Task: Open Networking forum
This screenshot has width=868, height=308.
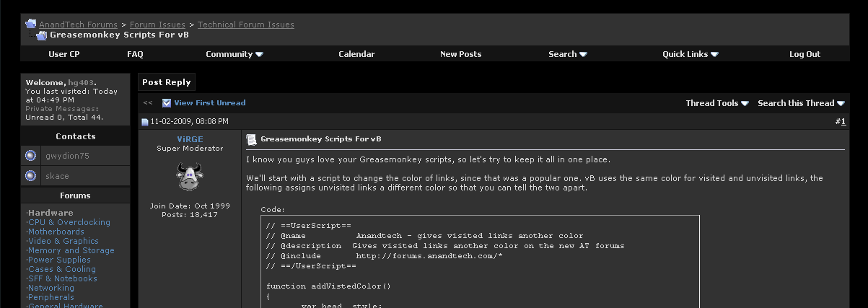Action: tap(51, 288)
